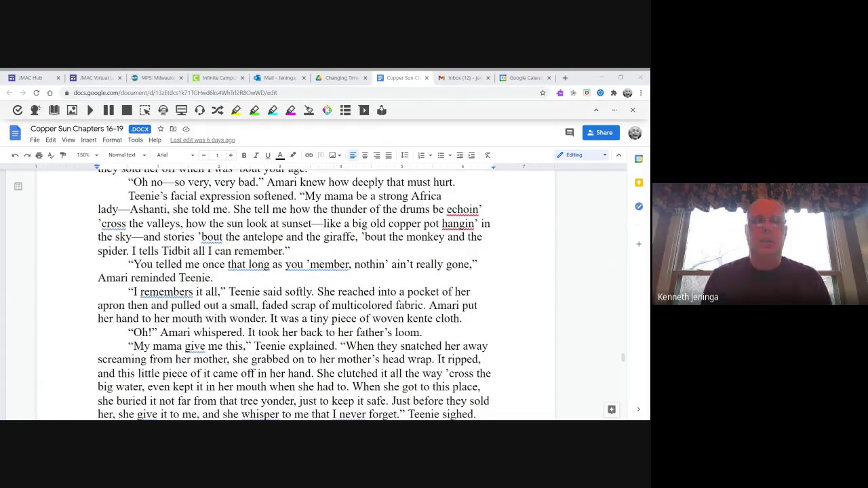The width and height of the screenshot is (868, 488).
Task: Toggle underline formatting
Action: (268, 155)
